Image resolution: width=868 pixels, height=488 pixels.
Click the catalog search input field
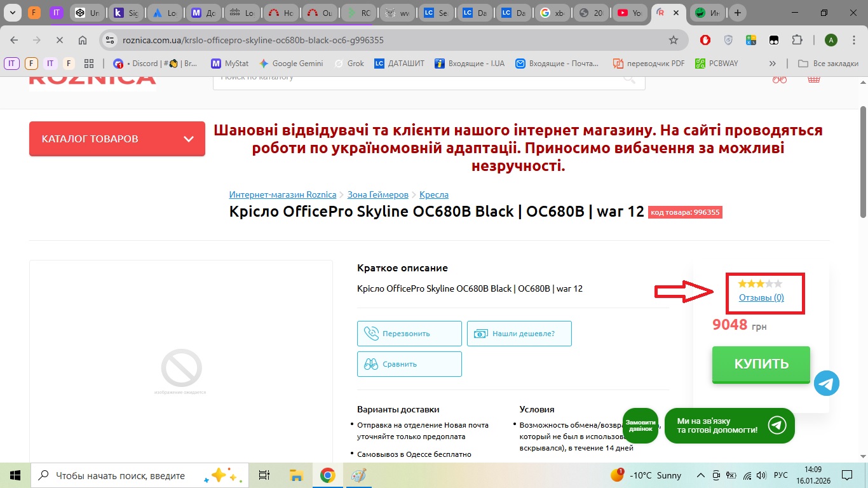pyautogui.click(x=413, y=79)
